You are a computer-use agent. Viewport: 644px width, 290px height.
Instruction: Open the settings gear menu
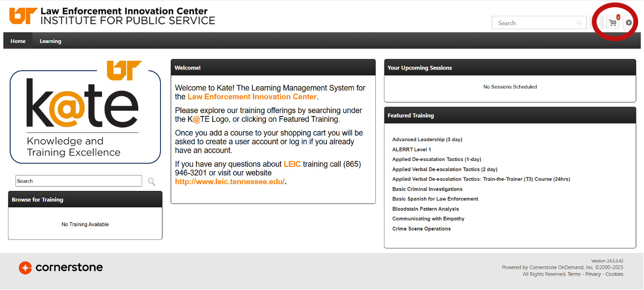(x=629, y=23)
